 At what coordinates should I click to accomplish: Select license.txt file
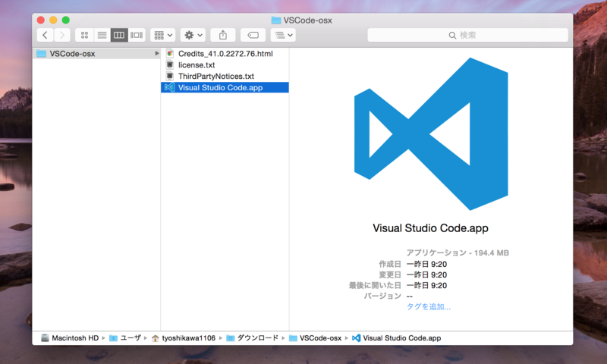225,64
